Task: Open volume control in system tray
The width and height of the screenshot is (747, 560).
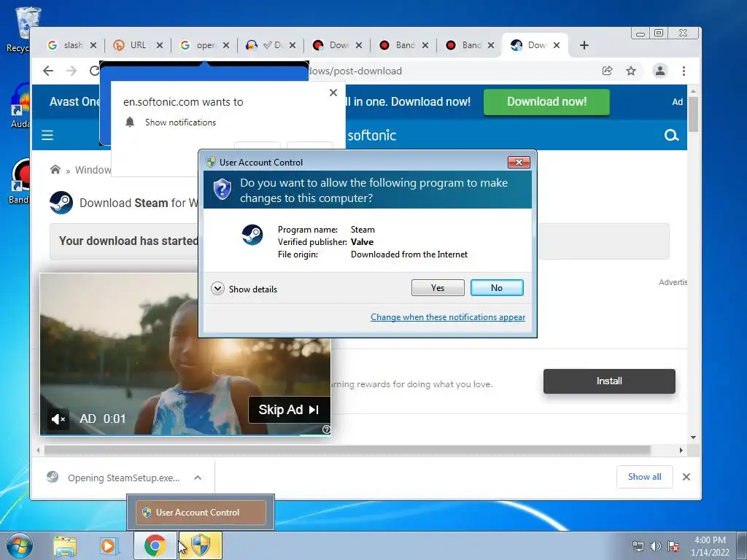Action: point(656,546)
